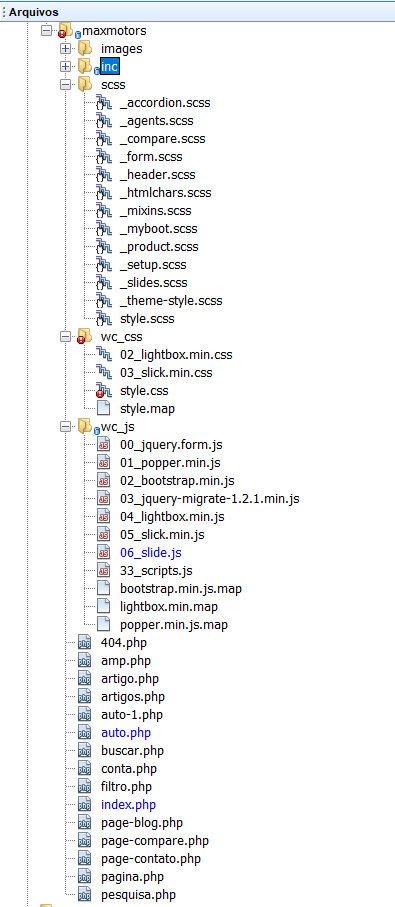Select the maxmotors root node
This screenshot has height=907, width=395.
114,30
